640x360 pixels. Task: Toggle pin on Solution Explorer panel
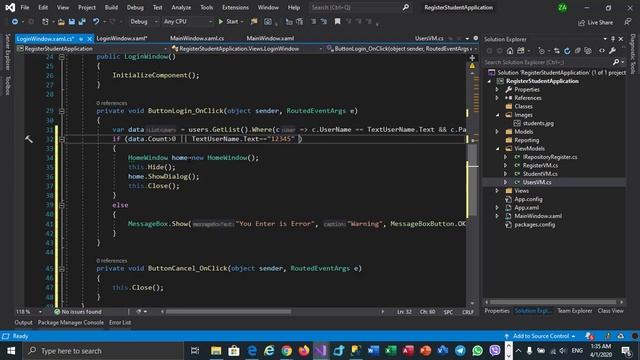[x=613, y=39]
